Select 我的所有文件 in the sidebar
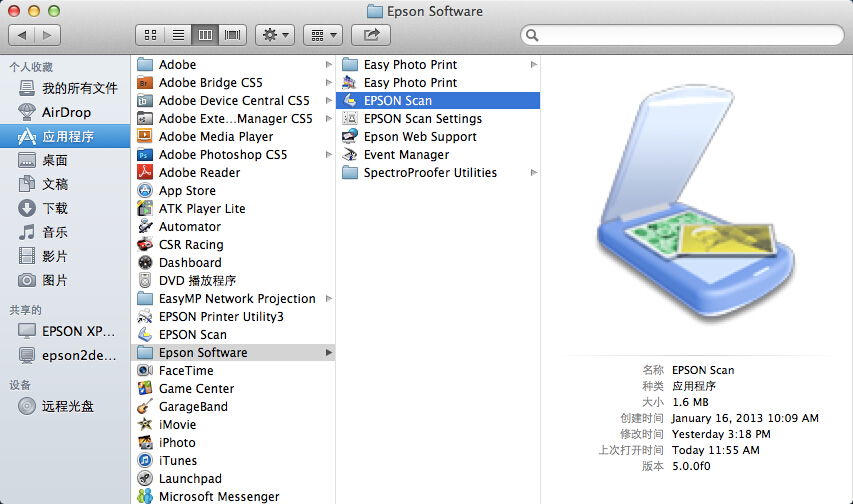 (x=65, y=88)
